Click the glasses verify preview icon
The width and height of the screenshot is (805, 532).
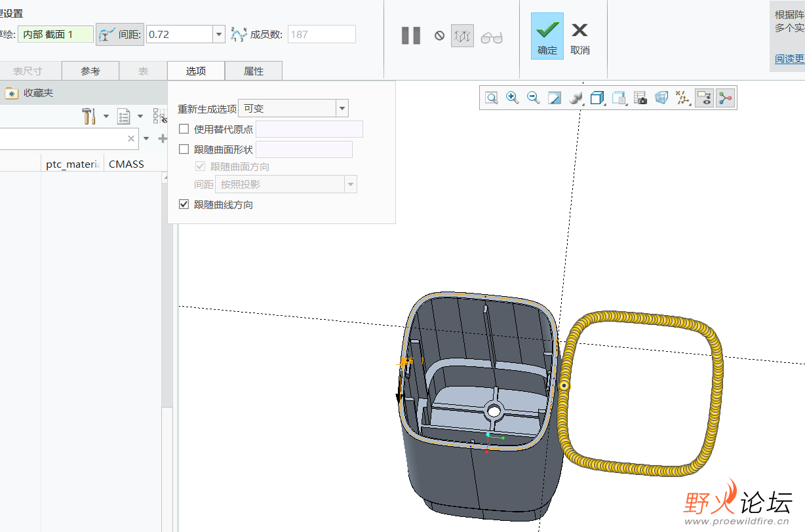pyautogui.click(x=491, y=37)
